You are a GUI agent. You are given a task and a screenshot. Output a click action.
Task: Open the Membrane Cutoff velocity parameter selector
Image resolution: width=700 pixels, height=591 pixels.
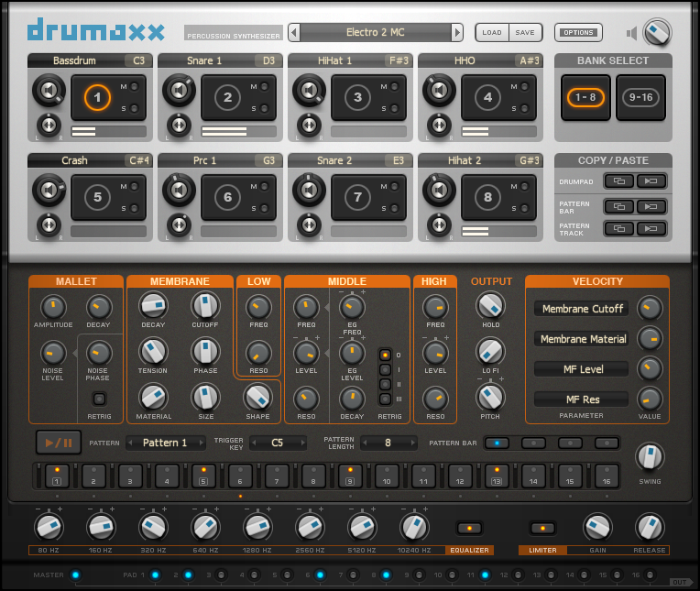pos(584,309)
